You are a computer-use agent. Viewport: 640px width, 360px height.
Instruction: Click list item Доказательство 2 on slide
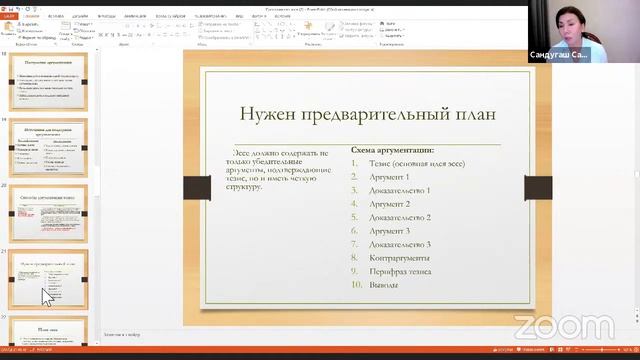coord(400,217)
